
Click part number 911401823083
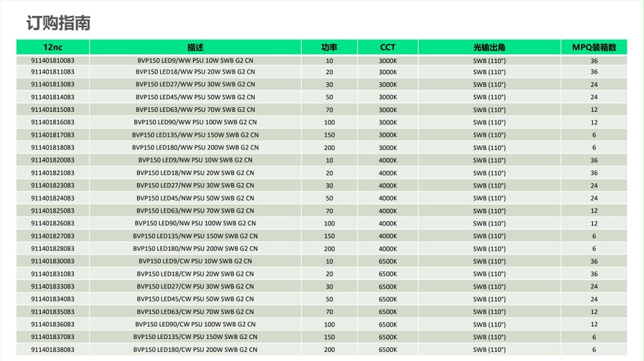pos(53,185)
